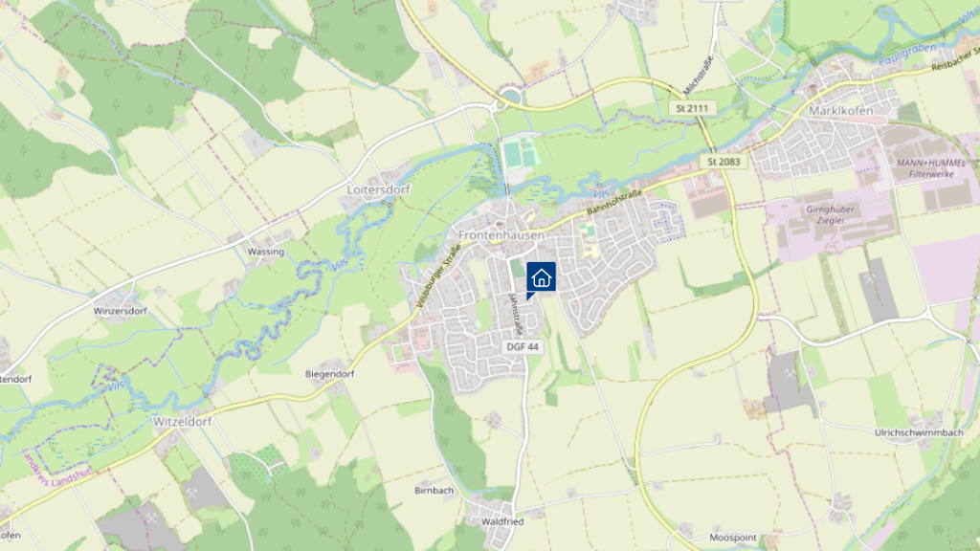Click the Girnghuber Ziegler factory label

tap(830, 215)
